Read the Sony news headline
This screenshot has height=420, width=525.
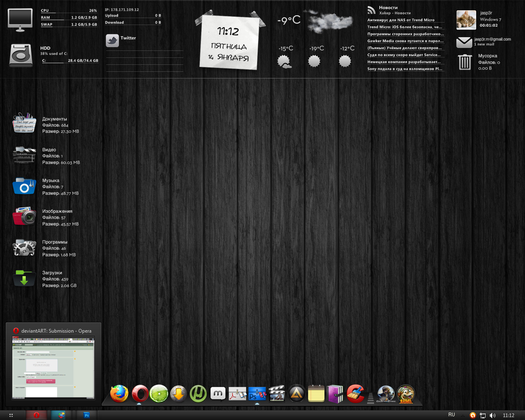tap(405, 69)
